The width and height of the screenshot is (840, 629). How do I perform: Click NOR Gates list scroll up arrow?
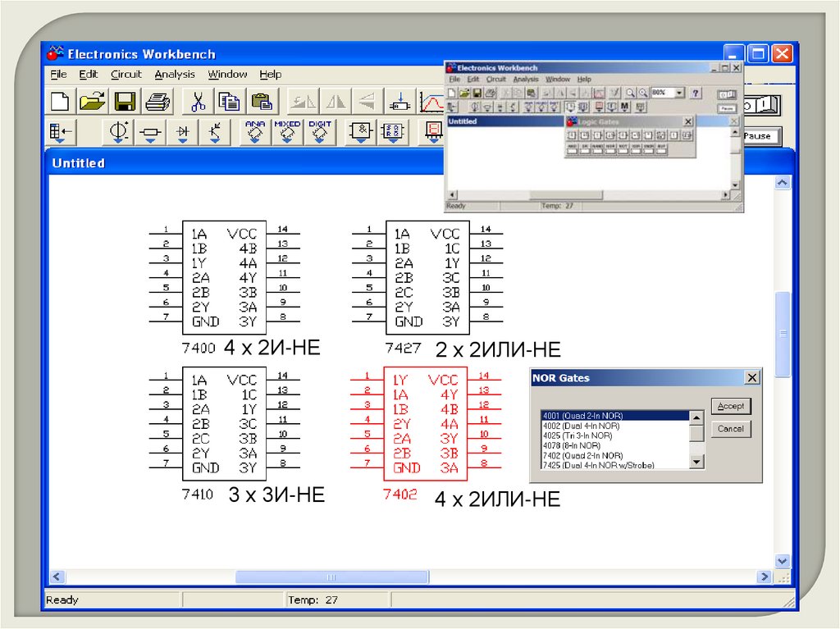696,417
